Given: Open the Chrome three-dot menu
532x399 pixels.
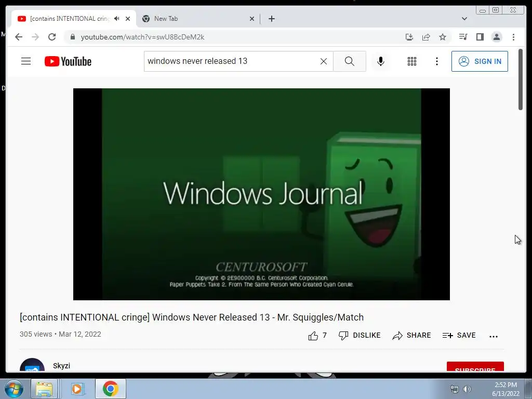Looking at the screenshot, I should tap(513, 37).
